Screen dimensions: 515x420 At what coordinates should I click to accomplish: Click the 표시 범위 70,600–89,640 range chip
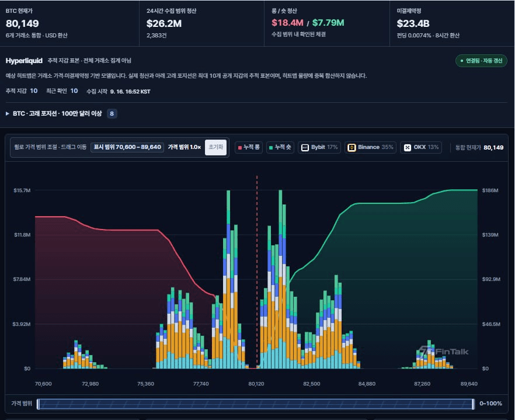[x=127, y=147]
